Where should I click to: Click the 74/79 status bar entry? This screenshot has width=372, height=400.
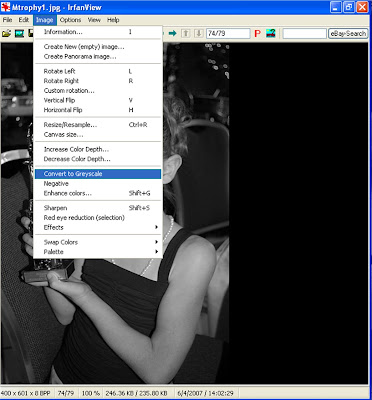(66, 393)
